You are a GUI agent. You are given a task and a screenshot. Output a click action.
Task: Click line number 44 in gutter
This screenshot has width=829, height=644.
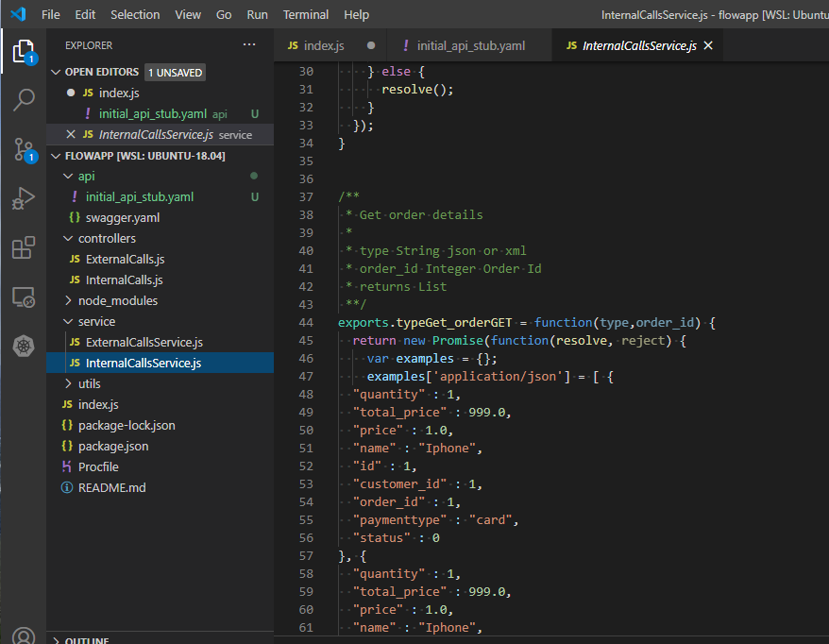305,323
